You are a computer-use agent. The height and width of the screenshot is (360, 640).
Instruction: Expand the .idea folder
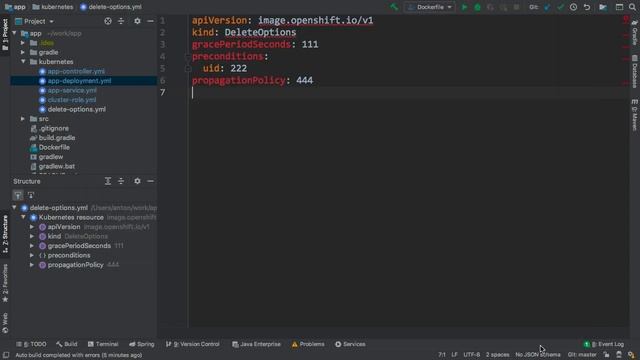tap(23, 42)
